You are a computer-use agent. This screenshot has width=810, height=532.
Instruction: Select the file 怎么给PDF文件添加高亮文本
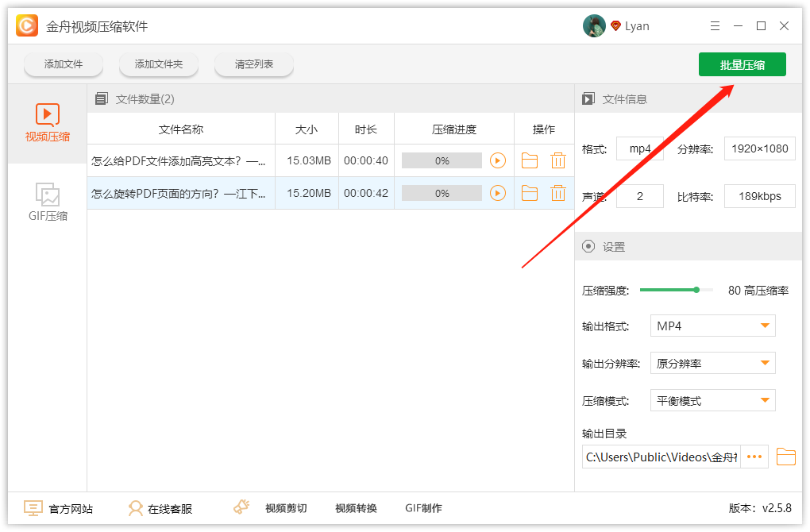tap(178, 160)
